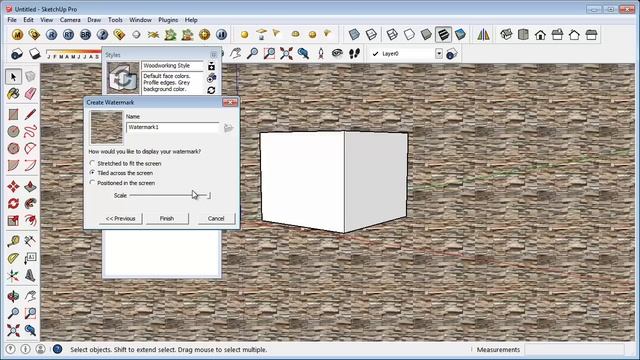The width and height of the screenshot is (640, 360).
Task: Select the Arc tool
Action: click(x=30, y=149)
